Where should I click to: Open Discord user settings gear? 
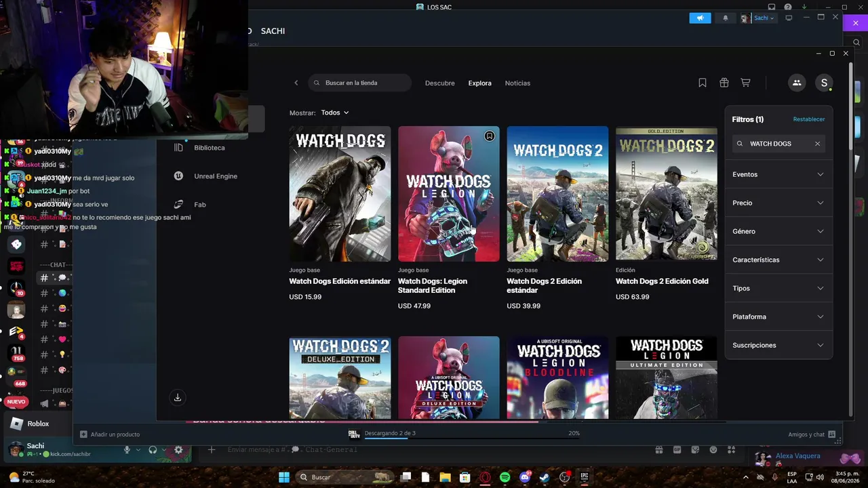click(178, 449)
